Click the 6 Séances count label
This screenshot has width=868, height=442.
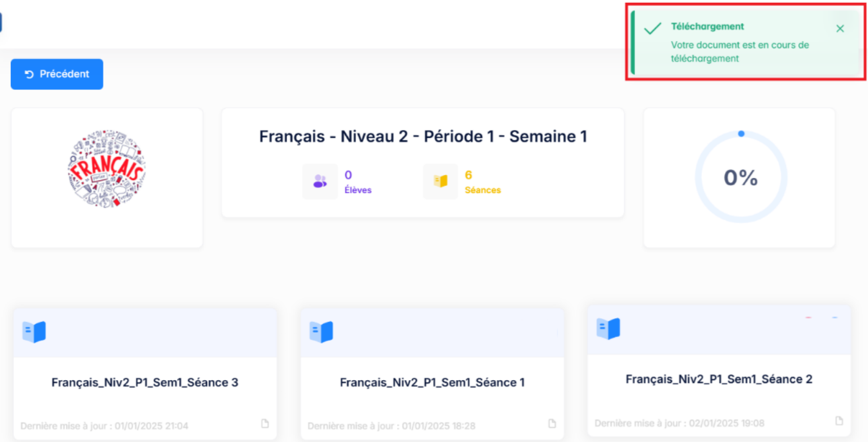click(x=483, y=182)
